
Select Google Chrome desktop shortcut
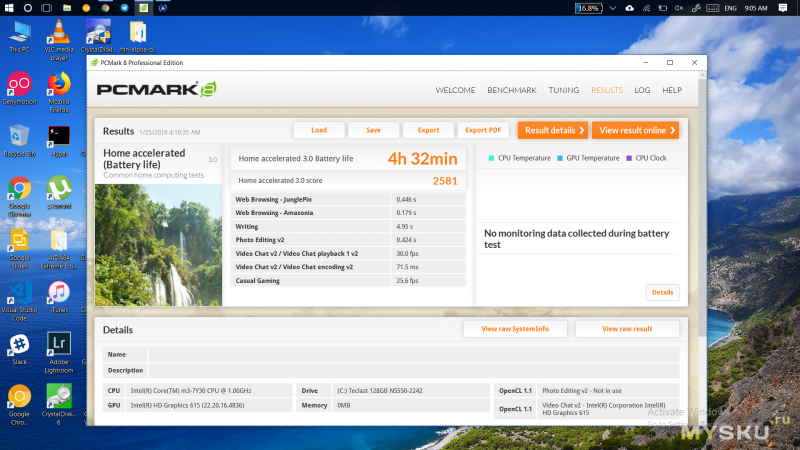19,197
